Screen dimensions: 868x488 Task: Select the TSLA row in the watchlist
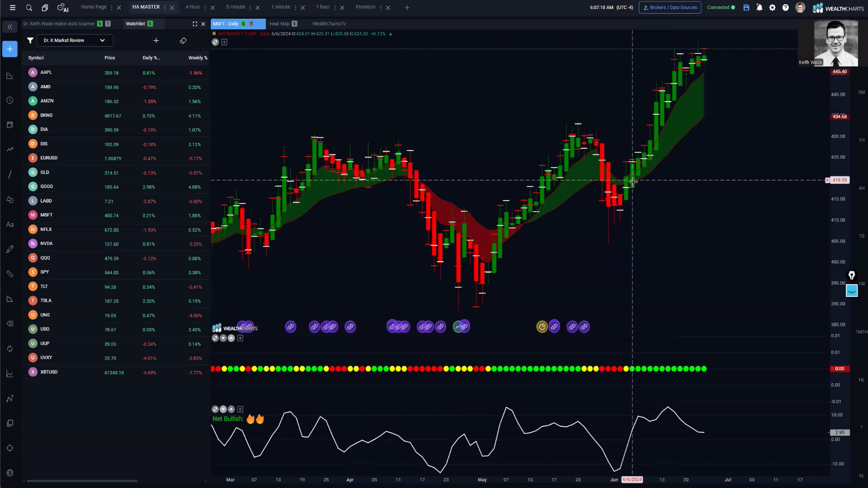tap(115, 301)
